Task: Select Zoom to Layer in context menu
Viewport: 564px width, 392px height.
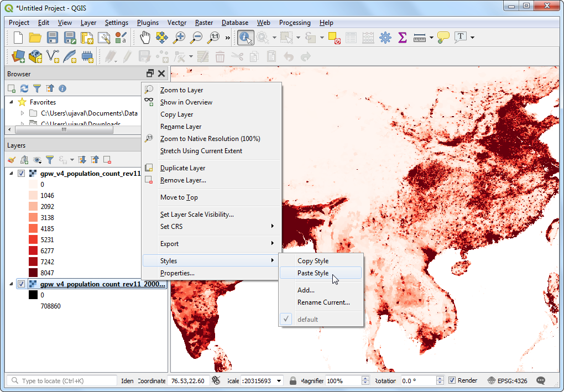Action: (181, 90)
